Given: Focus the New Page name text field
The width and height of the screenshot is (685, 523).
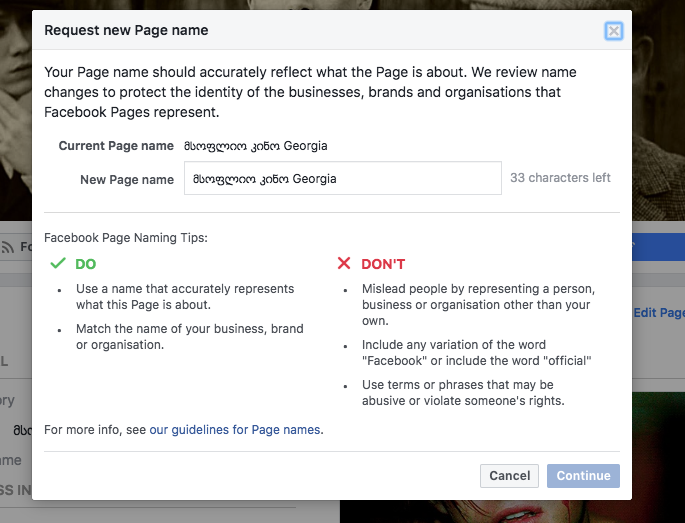Looking at the screenshot, I should coord(342,179).
